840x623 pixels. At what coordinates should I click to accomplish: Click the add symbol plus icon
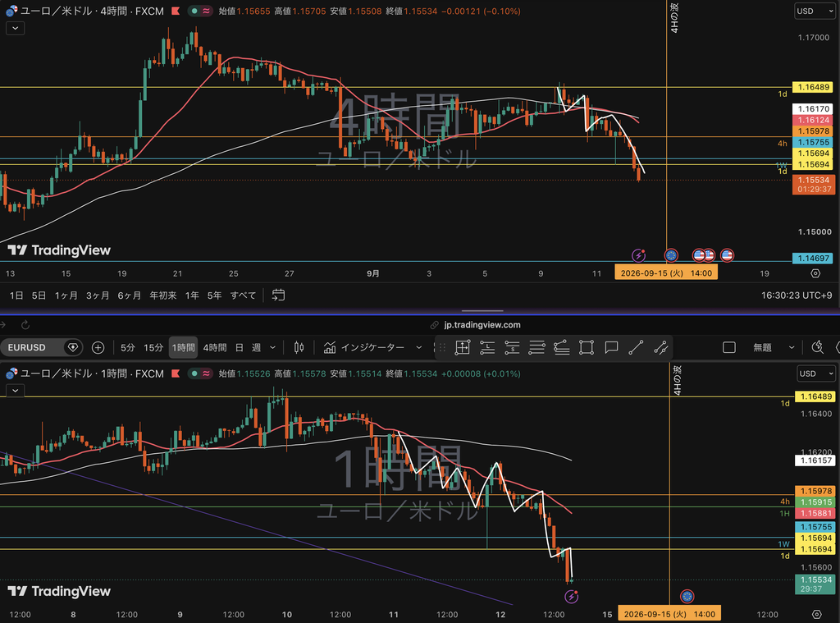(98, 348)
